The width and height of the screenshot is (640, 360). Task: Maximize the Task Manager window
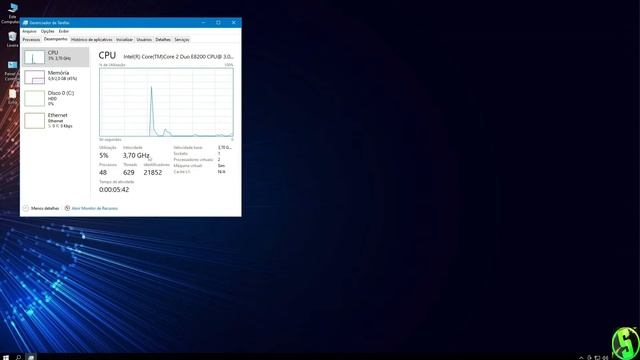pyautogui.click(x=218, y=23)
